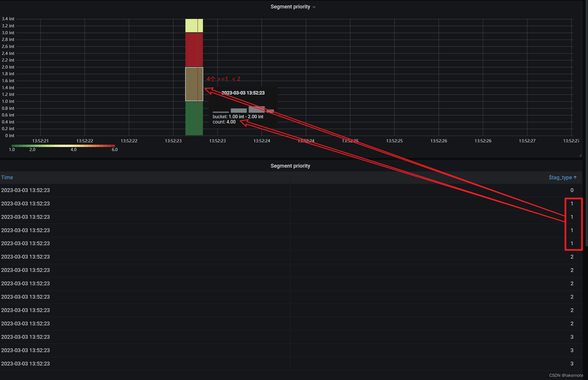This screenshot has width=588, height=380.
Task: Click the chevron next to the heatmap title
Action: pos(314,7)
